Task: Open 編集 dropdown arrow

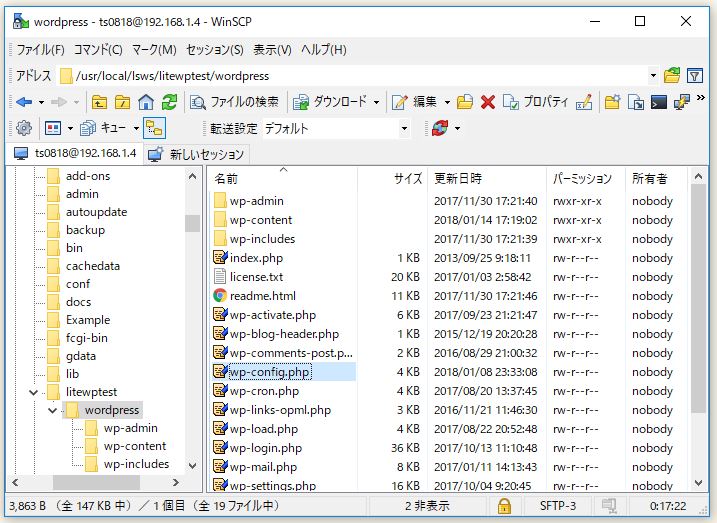Action: tap(447, 102)
